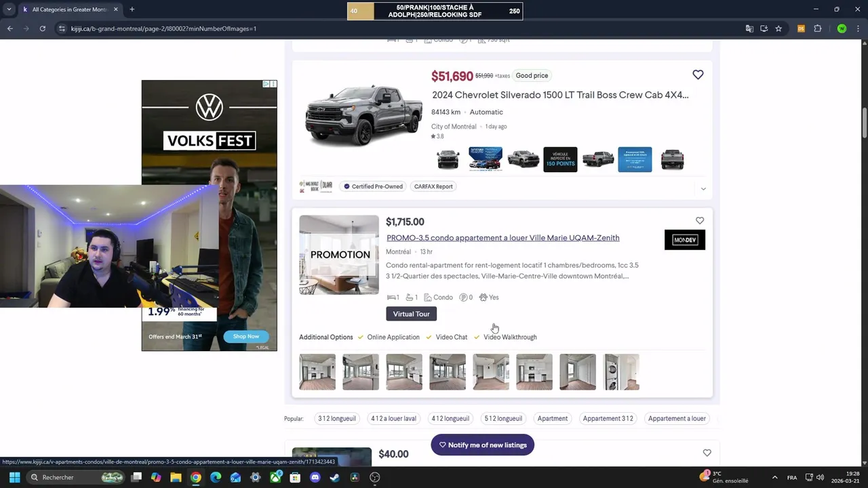Viewport: 868px width, 488px height.
Task: Show hidden system tray icons chevron
Action: pos(774,477)
